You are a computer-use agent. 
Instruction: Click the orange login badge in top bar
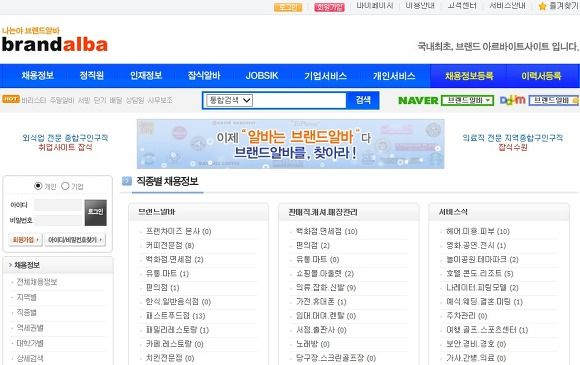288,7
